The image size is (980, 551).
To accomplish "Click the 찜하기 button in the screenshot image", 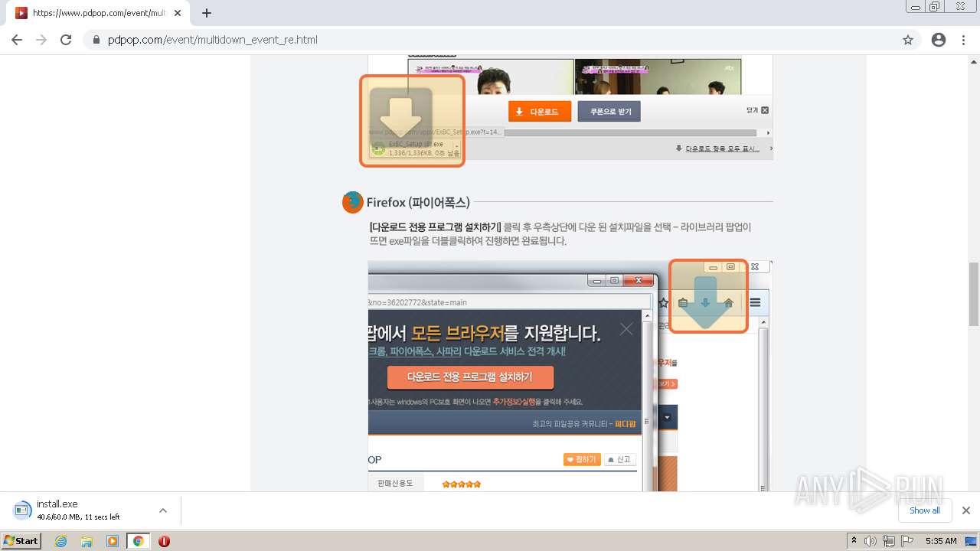I will [x=582, y=459].
